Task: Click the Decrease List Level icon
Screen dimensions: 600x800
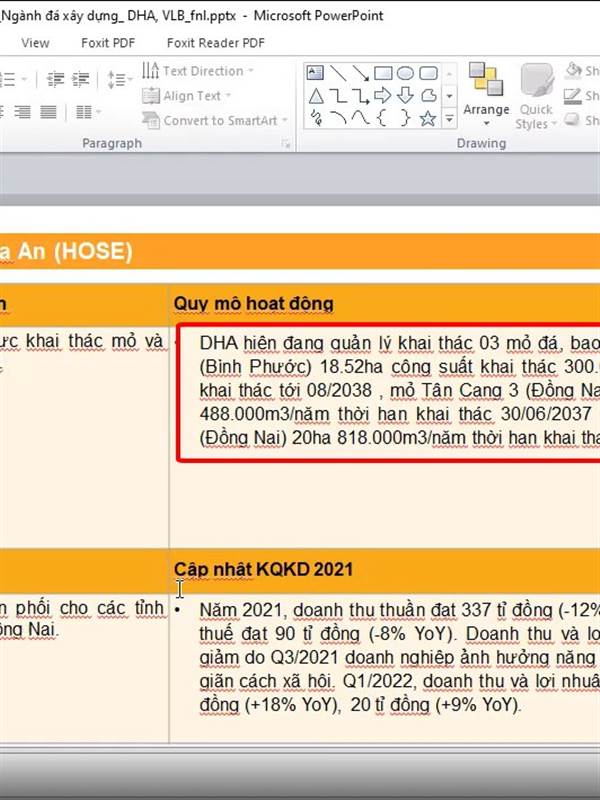Action: pos(55,80)
